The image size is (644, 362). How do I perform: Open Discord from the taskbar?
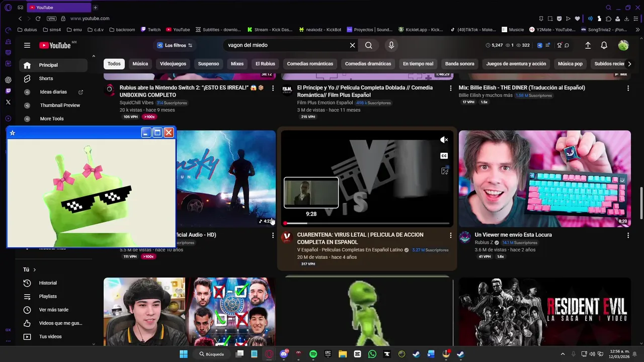[x=284, y=354]
